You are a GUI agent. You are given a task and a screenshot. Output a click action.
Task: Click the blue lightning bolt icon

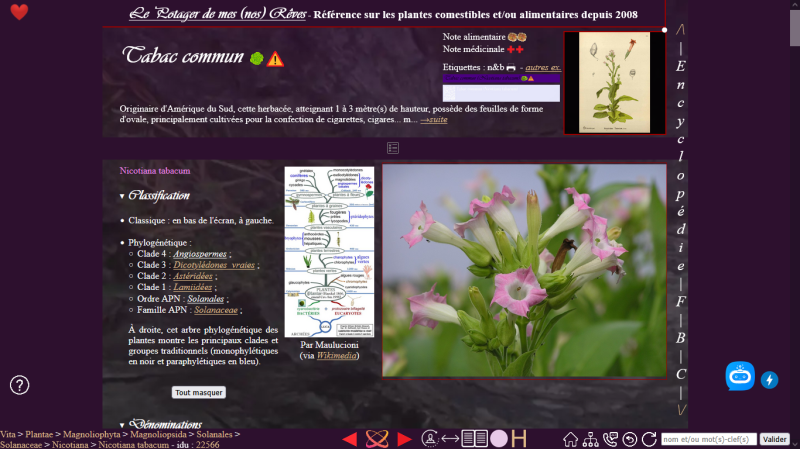point(769,380)
